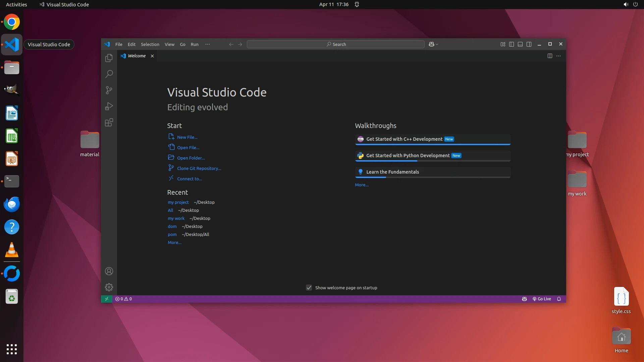Uncheck Show welcome page on startup

click(x=309, y=288)
